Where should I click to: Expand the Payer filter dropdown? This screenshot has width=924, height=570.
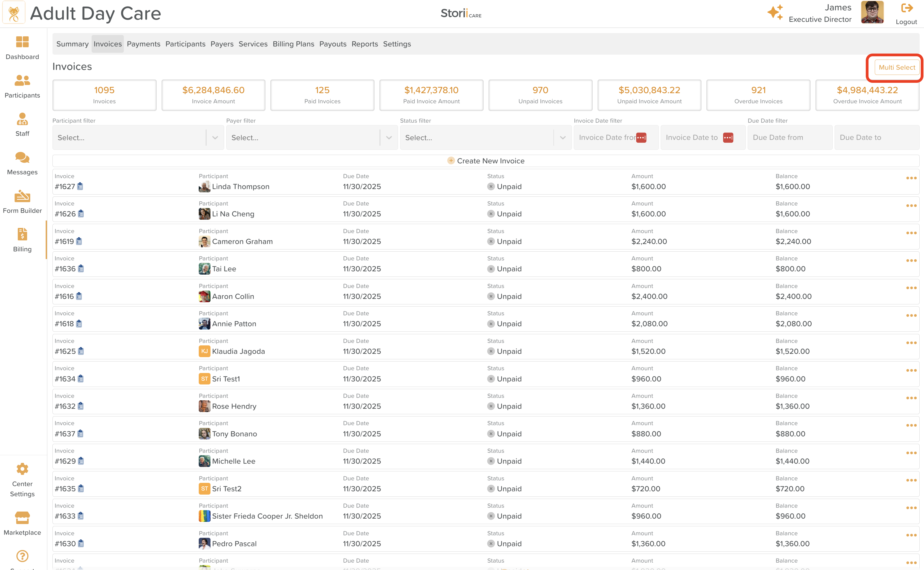coord(389,138)
